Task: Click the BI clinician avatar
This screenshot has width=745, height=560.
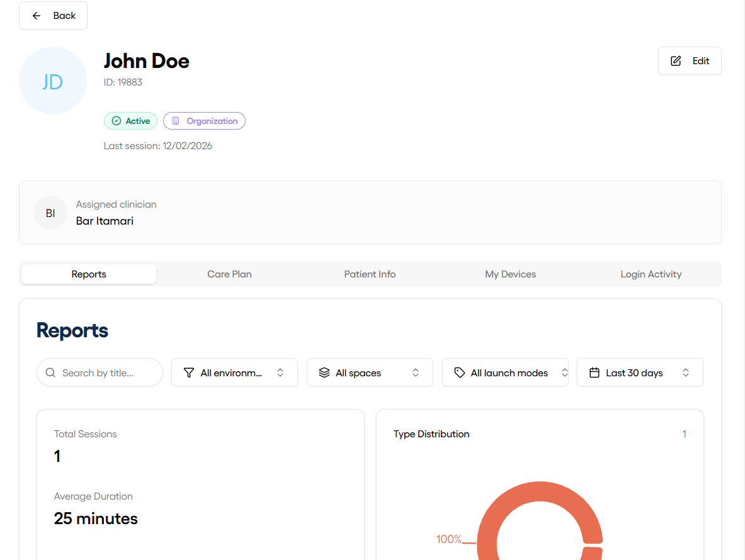Action: (x=50, y=213)
